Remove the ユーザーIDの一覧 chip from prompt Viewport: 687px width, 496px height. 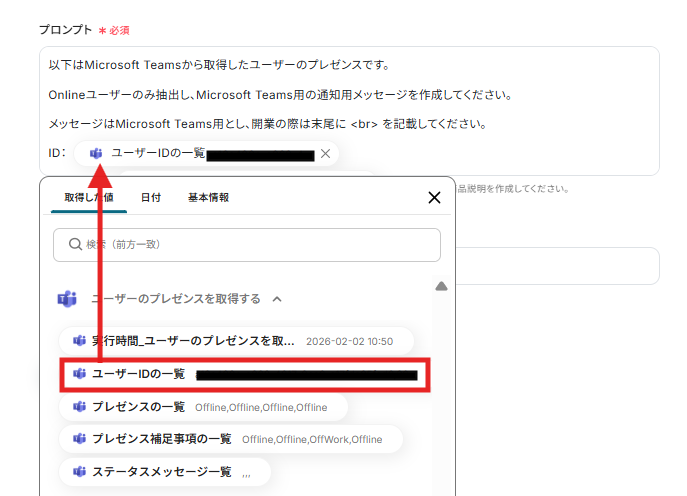325,153
